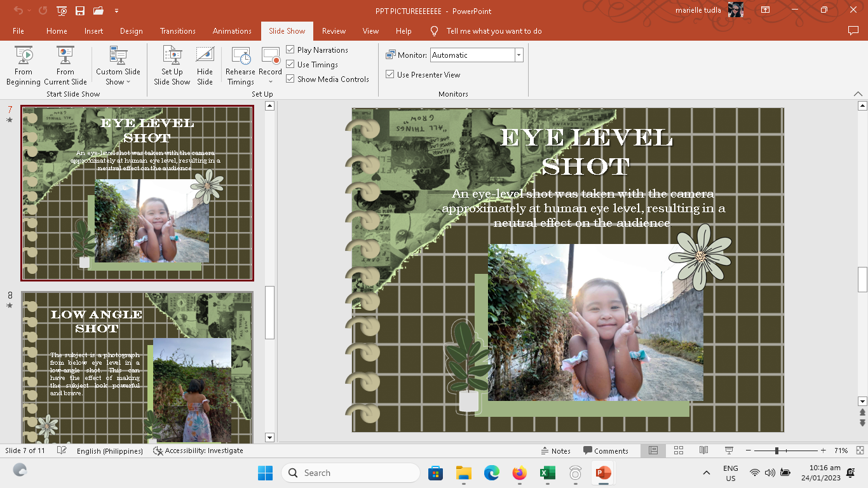Switch to the Design tab
The image size is (868, 488).
coord(131,30)
